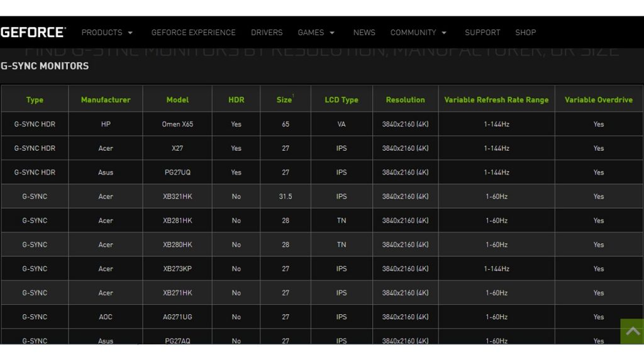The width and height of the screenshot is (644, 362).
Task: Open the Shop menu item
Action: pyautogui.click(x=526, y=33)
